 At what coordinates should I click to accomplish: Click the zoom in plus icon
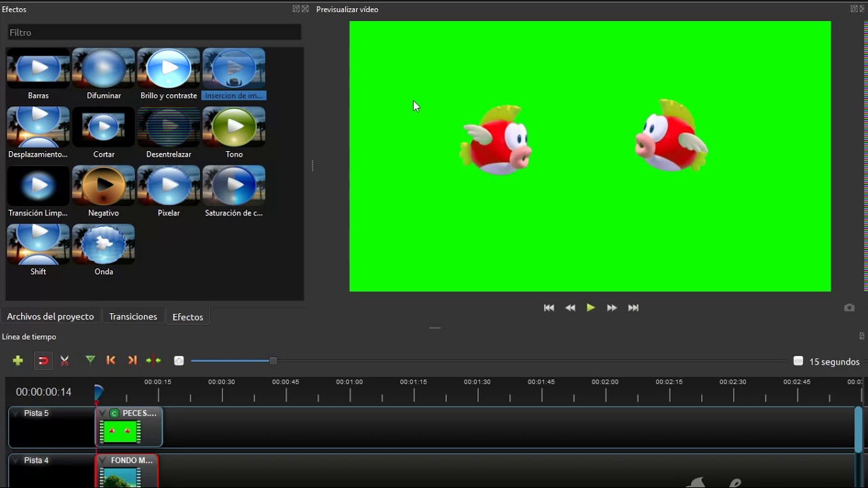[x=179, y=361]
